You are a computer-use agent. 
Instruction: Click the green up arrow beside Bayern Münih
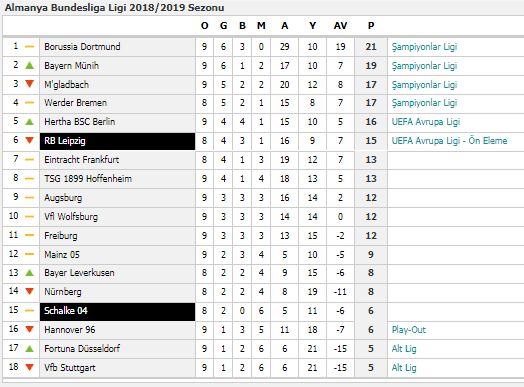tap(29, 66)
